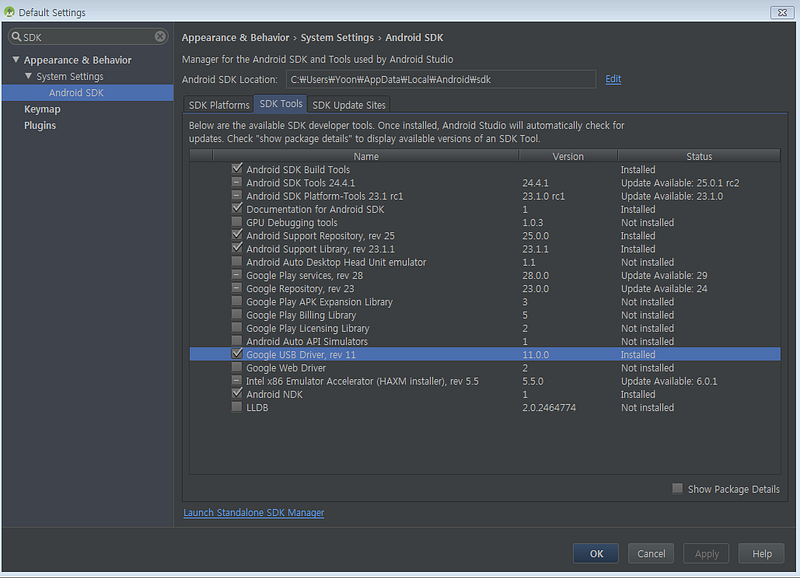Select Keymap in the settings tree
800x578 pixels.
pyautogui.click(x=42, y=109)
